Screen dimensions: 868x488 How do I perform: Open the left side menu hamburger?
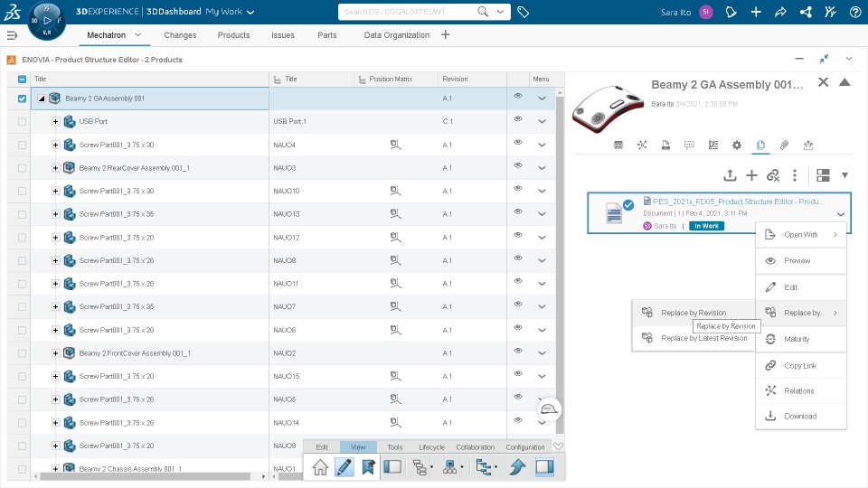(x=12, y=35)
